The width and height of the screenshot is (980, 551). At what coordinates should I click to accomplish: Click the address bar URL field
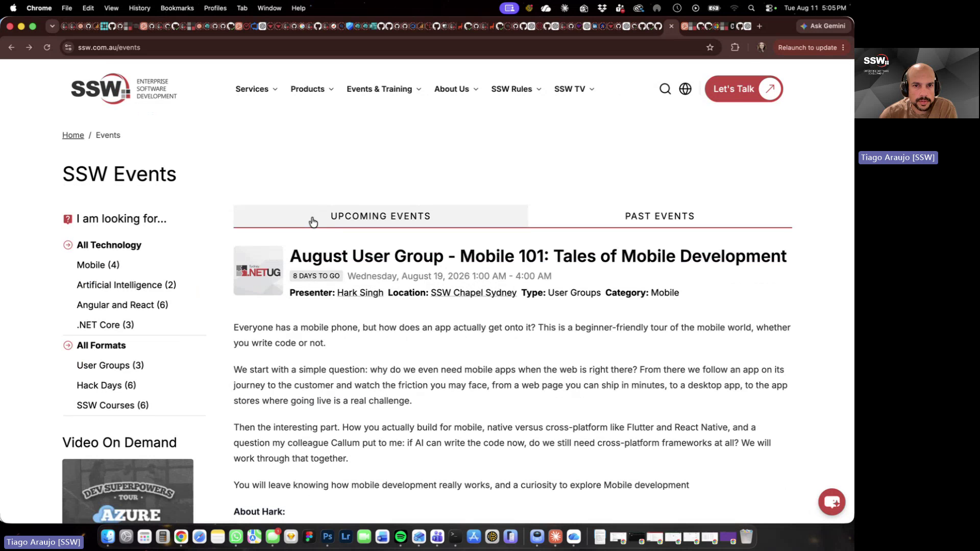click(388, 47)
